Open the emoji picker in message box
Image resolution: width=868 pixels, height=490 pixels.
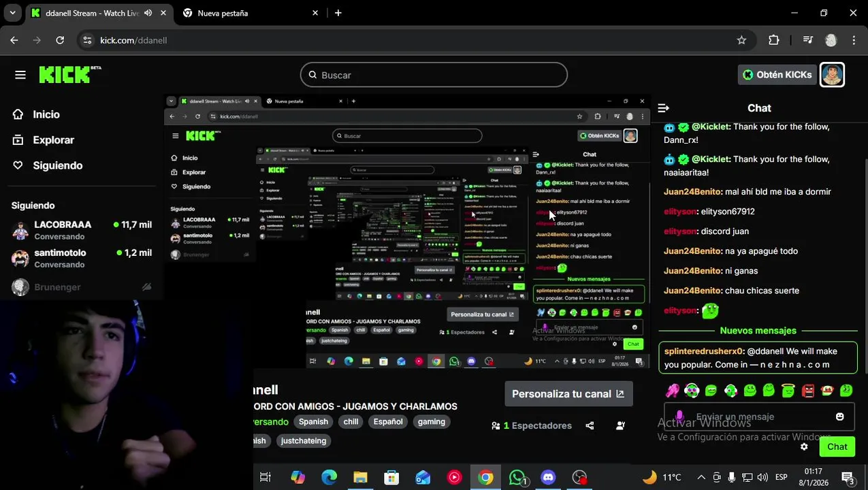[839, 416]
